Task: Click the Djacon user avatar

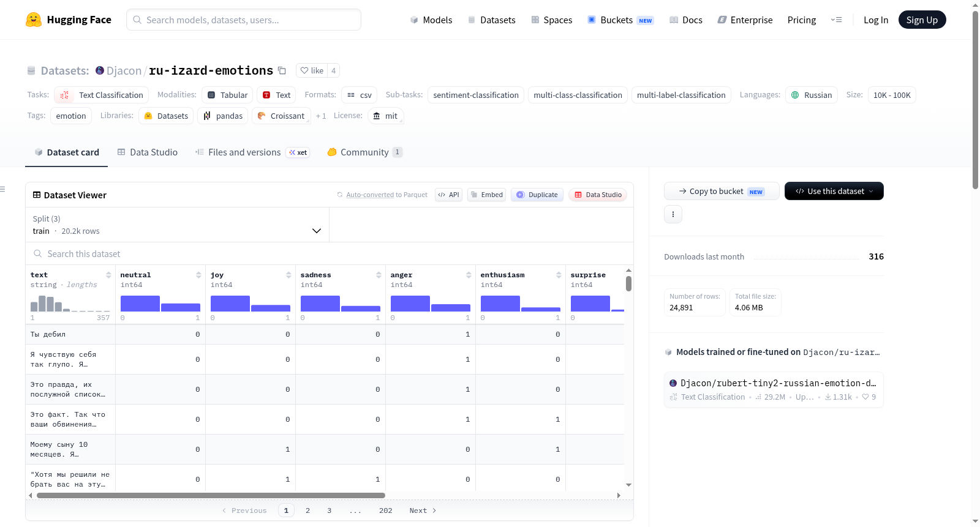Action: coord(100,70)
